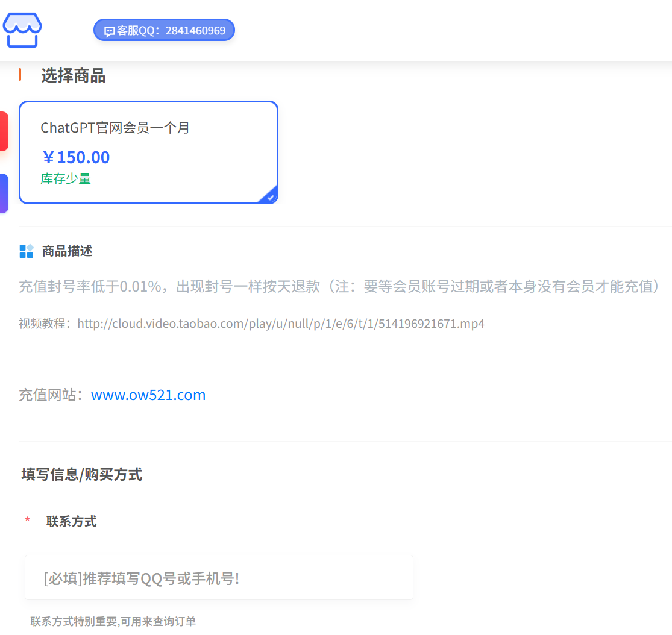Viewport: 672px width, 635px height.
Task: Click the blue grid icon beside 商品描述
Action: [27, 251]
